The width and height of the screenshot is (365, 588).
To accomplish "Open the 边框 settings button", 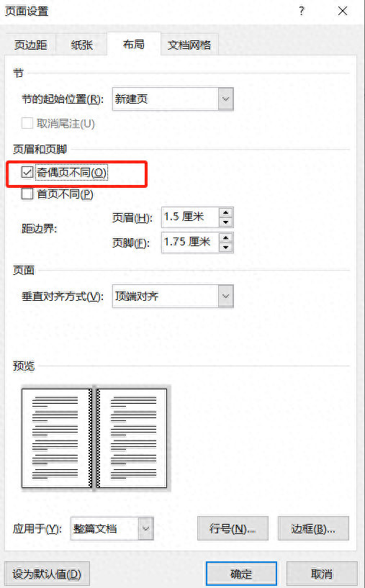I will pos(313,529).
